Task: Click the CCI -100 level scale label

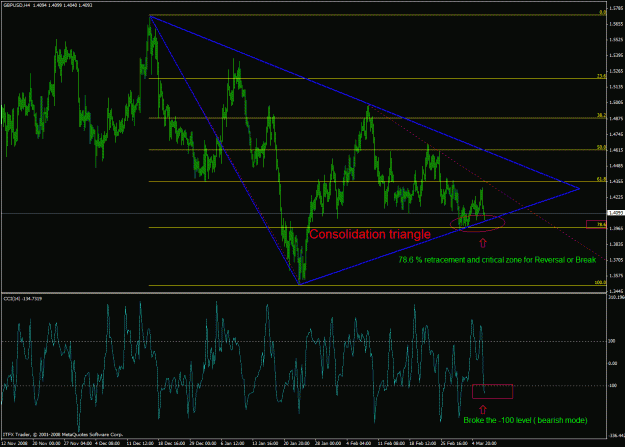Action: click(612, 386)
